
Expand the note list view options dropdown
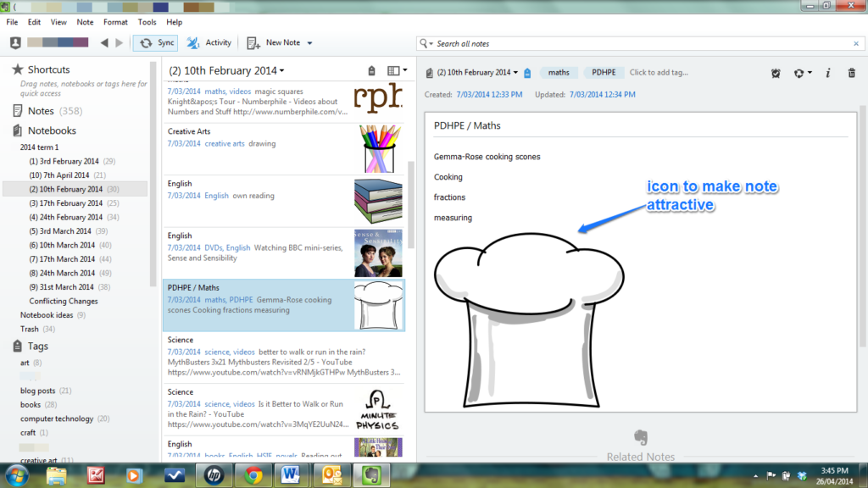pos(397,71)
